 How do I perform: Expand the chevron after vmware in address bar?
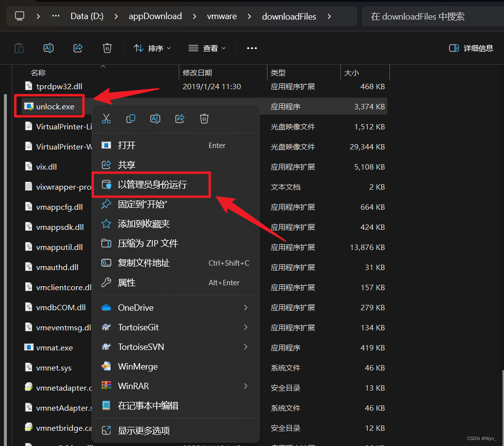(x=249, y=16)
